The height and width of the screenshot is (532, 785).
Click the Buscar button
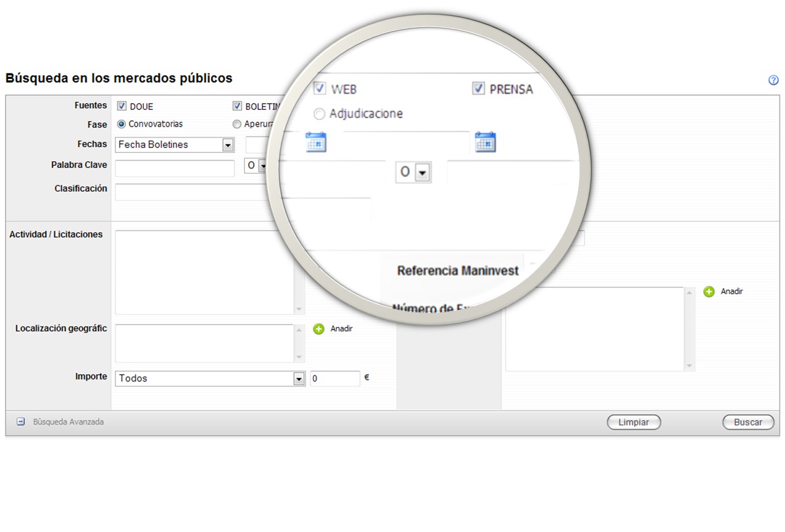pyautogui.click(x=748, y=423)
